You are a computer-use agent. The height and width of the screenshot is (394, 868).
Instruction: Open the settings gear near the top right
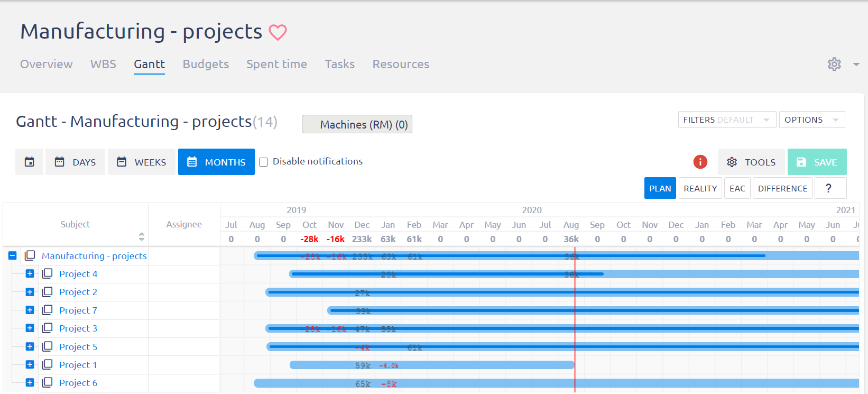(x=834, y=64)
